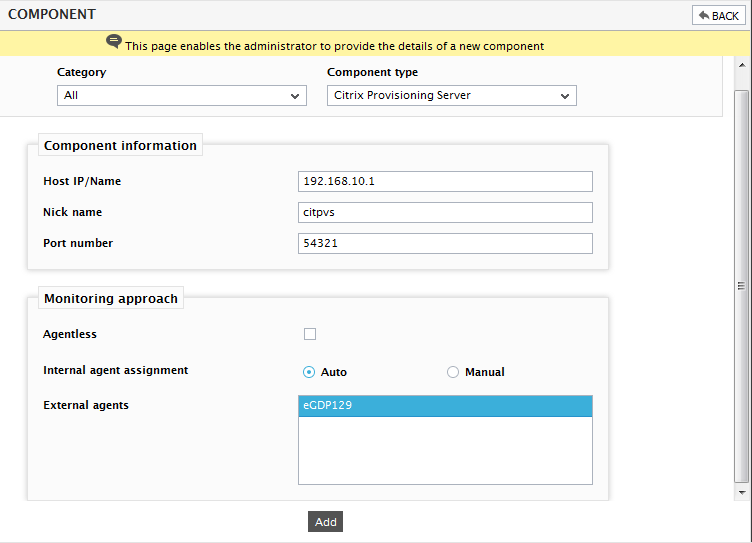Click the Add button
This screenshot has width=752, height=543.
click(x=325, y=521)
